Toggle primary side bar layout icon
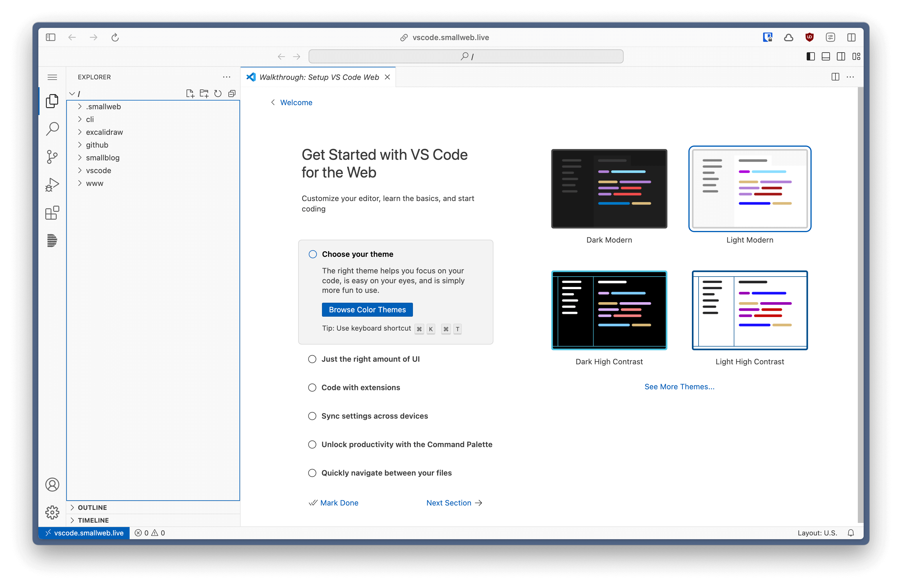 (811, 56)
